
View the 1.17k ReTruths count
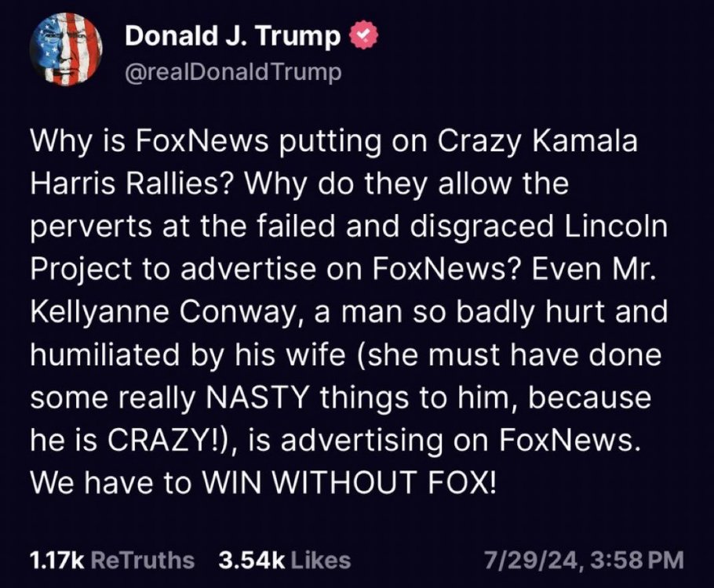coord(56,560)
